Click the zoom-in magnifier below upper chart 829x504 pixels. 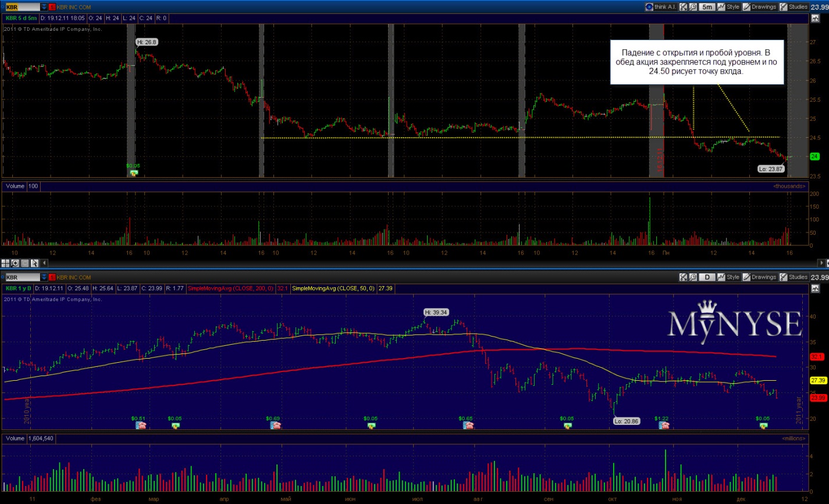tap(15, 263)
